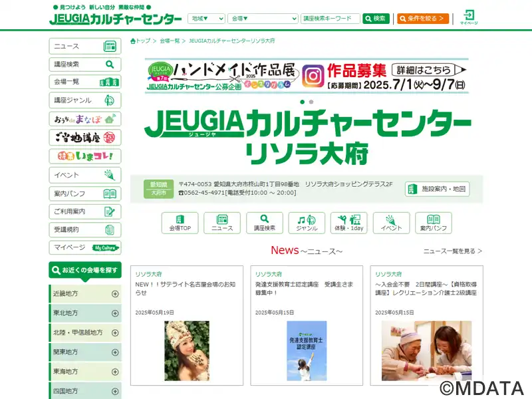
Task: Click the elderly care photo thumbnail
Action: pyautogui.click(x=426, y=351)
